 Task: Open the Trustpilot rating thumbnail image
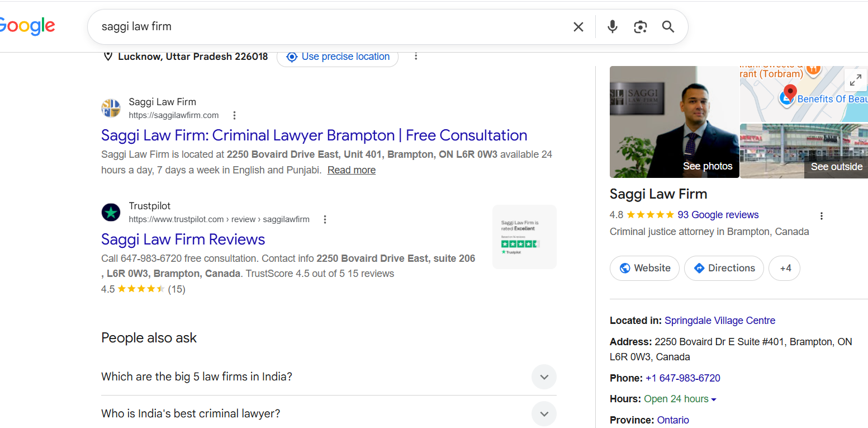point(524,237)
